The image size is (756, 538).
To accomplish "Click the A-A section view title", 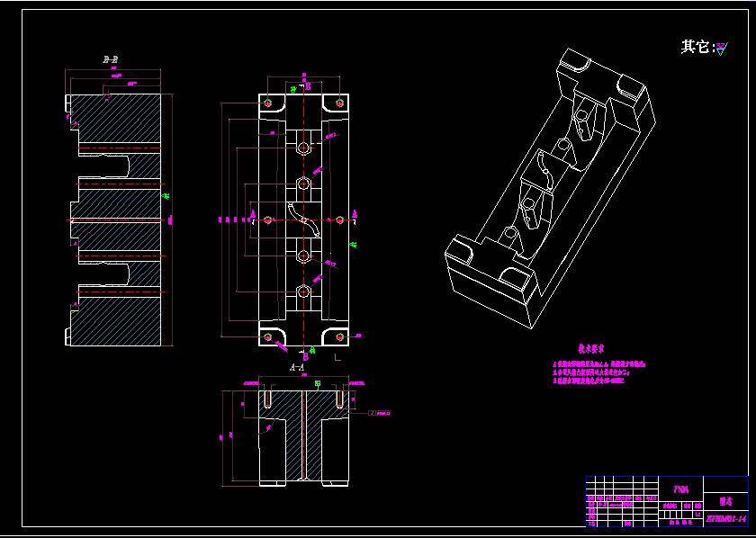I will point(299,367).
